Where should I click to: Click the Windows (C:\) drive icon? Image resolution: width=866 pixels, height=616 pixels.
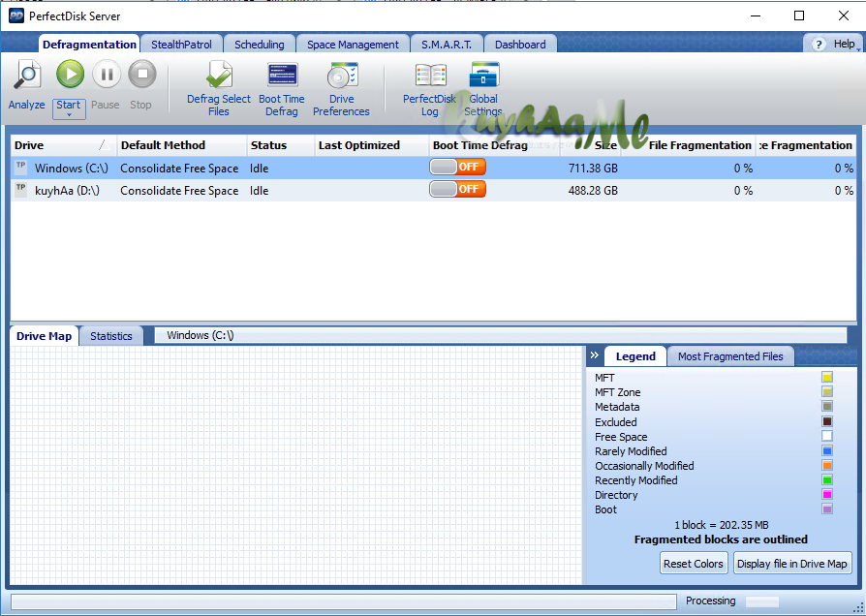[21, 167]
